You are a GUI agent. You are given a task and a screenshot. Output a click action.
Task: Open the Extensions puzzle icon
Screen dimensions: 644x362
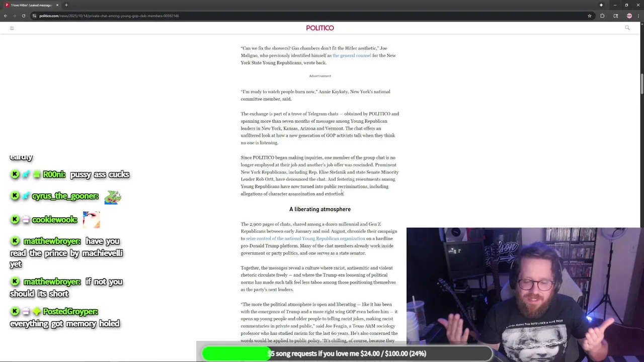pyautogui.click(x=602, y=16)
